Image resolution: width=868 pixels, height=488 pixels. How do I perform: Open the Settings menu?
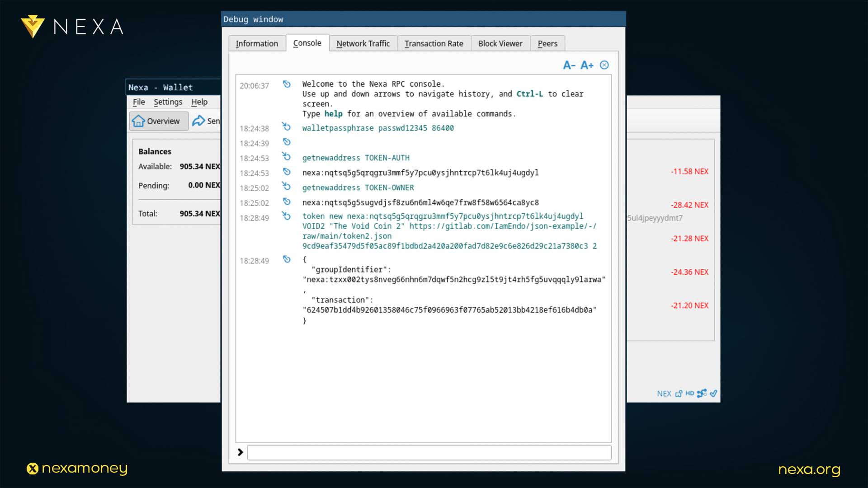168,102
